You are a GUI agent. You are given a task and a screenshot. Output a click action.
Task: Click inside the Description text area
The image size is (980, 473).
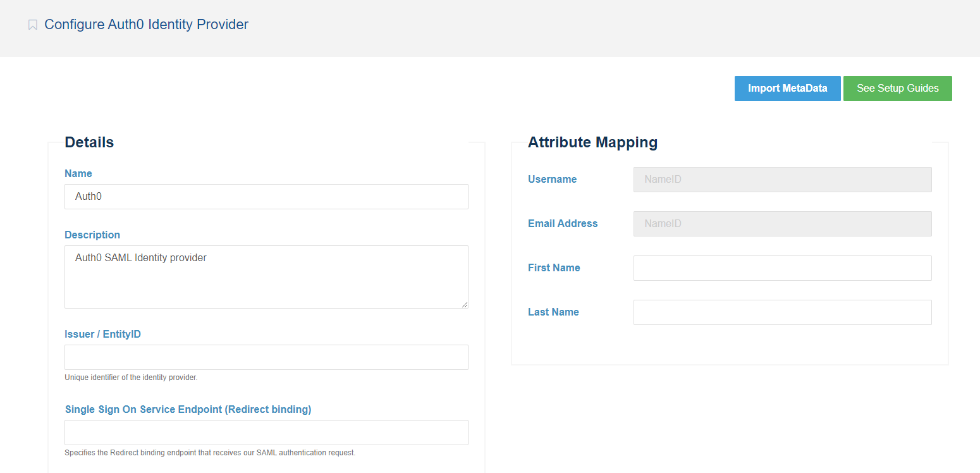point(266,276)
